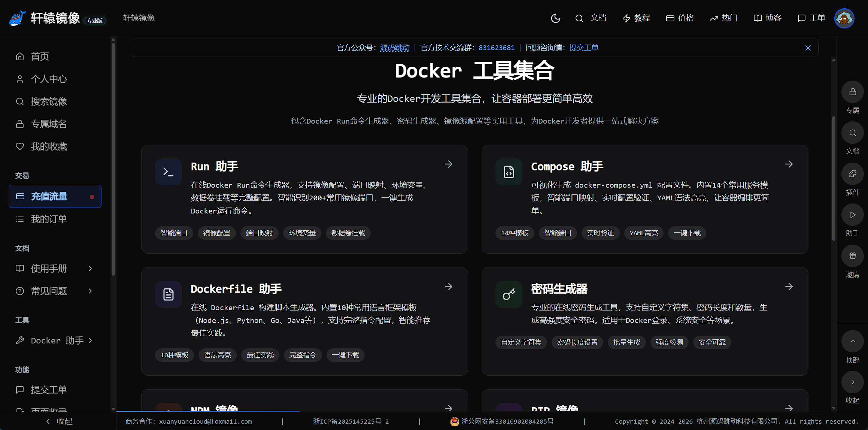
Task: Open 热门 in top navigation
Action: (723, 18)
